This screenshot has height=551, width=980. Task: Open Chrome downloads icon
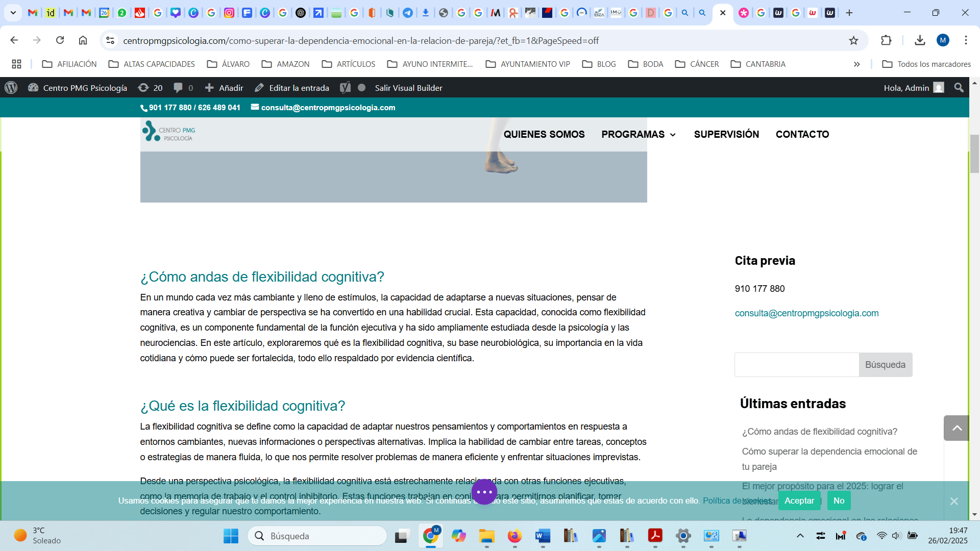pyautogui.click(x=920, y=40)
